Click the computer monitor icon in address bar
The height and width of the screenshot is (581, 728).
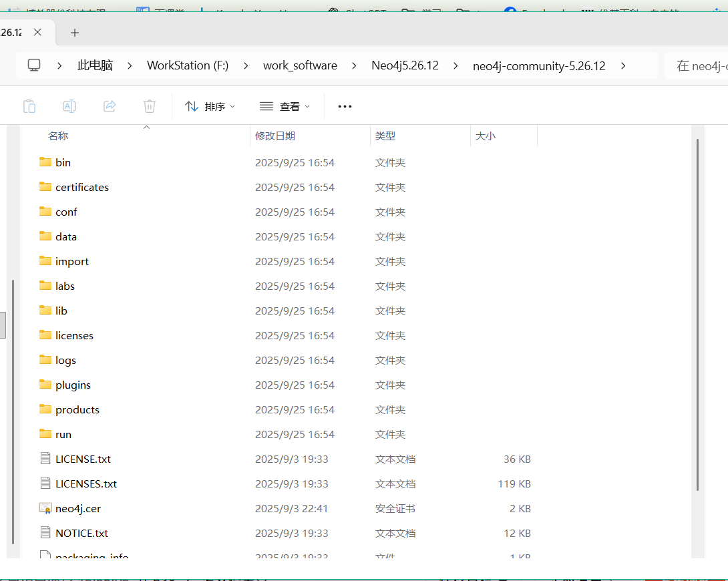34,65
